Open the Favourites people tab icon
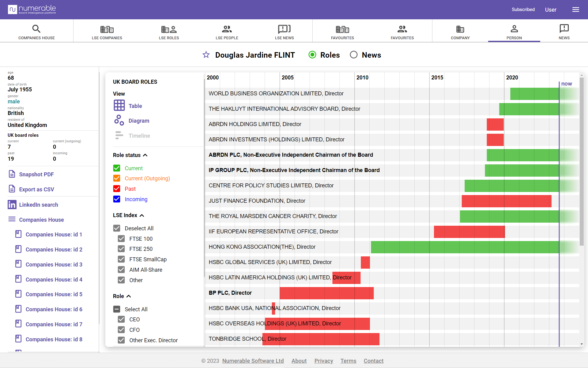 click(x=402, y=29)
